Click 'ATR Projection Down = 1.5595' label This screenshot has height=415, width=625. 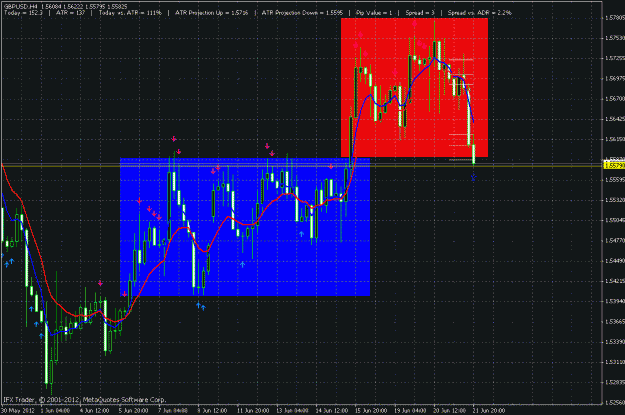coord(302,13)
